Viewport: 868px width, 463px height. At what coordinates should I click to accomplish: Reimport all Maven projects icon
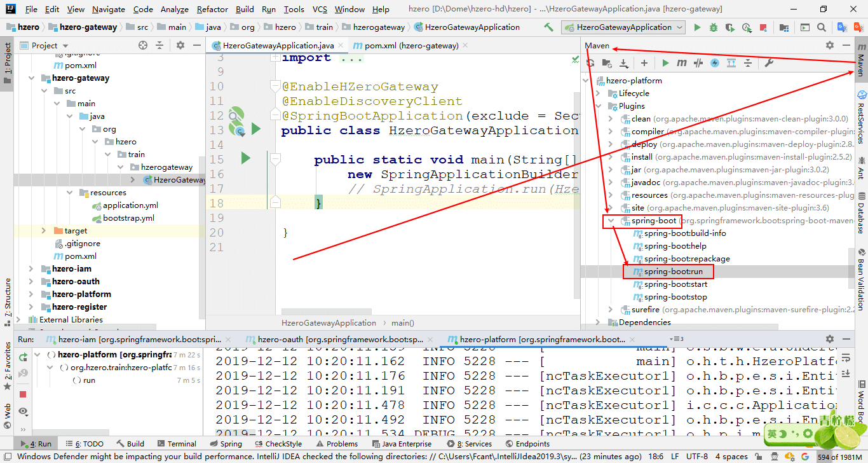point(590,63)
